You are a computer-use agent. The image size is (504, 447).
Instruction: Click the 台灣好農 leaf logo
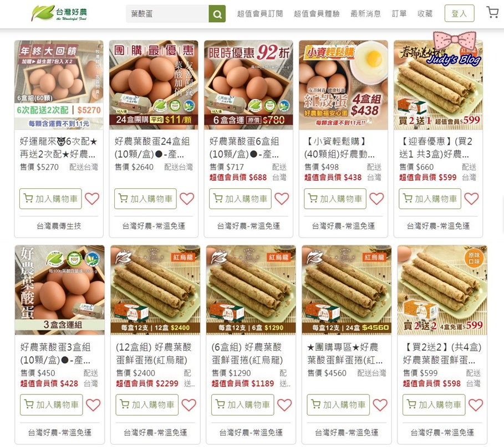tap(59, 13)
